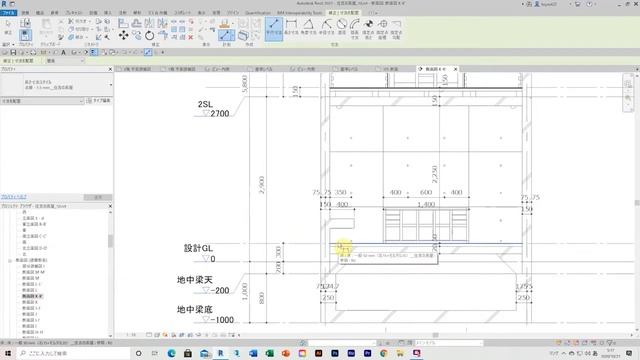This screenshot has width=640, height=360.
Task: Select the Aligned Dimension tool in ribbon
Action: pyautogui.click(x=274, y=28)
